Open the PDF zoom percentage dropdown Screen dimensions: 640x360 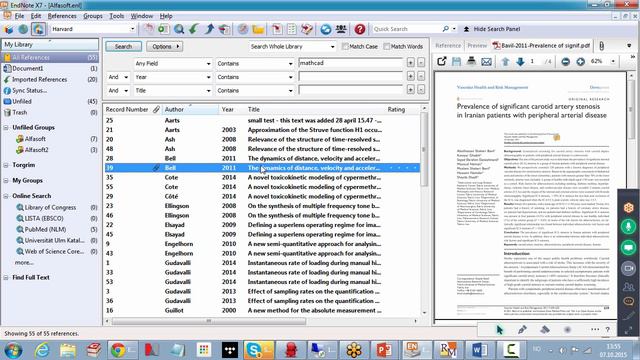click(x=613, y=62)
